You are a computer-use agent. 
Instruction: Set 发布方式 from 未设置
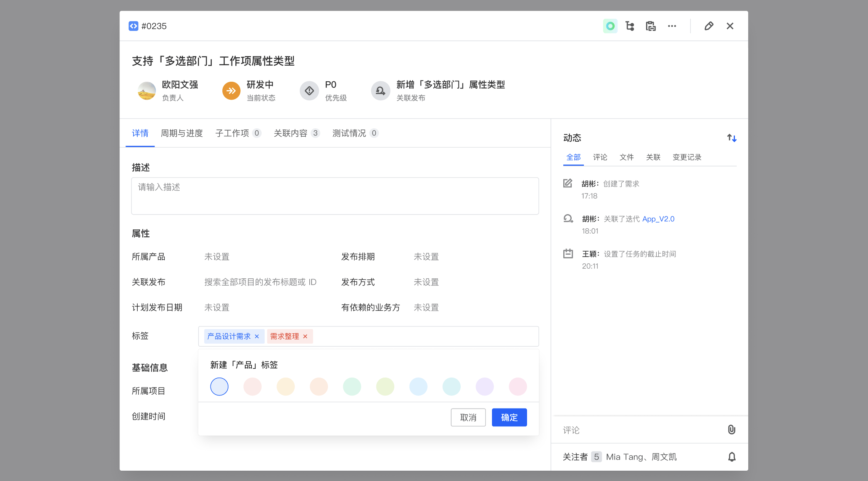[x=426, y=282]
